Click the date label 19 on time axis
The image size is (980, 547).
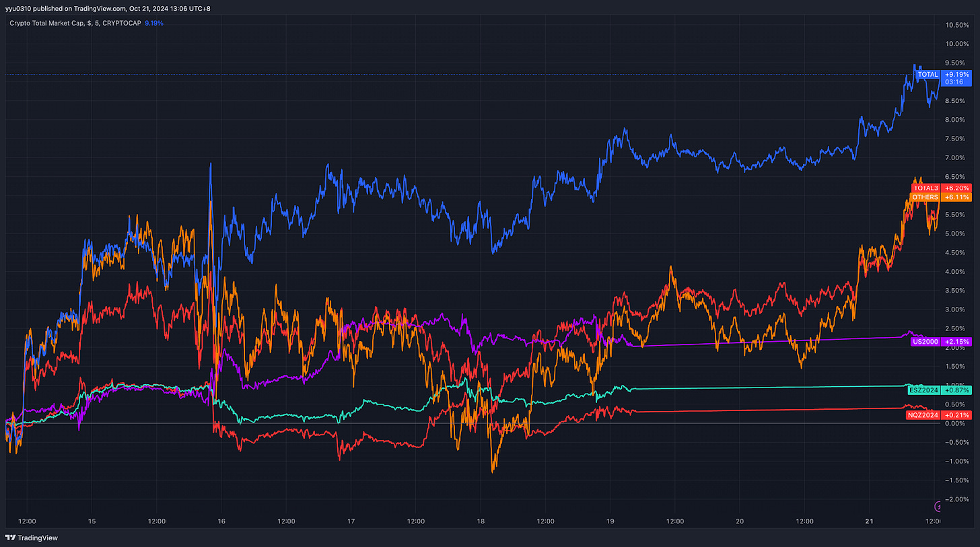pyautogui.click(x=610, y=521)
